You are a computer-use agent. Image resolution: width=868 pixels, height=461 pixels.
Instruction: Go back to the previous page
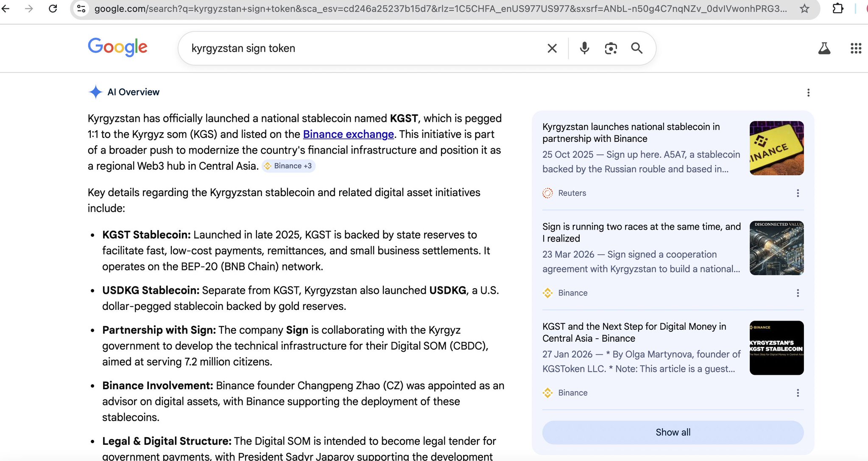coord(6,8)
